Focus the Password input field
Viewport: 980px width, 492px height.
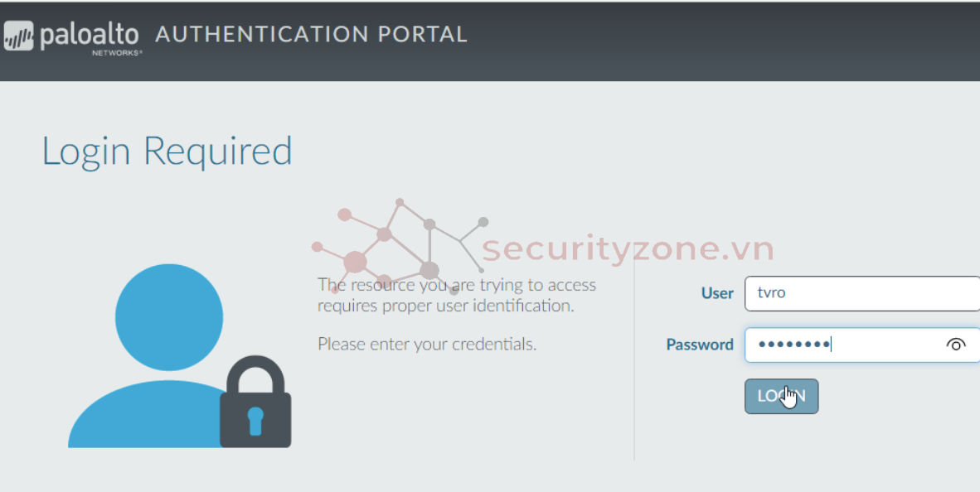click(x=842, y=345)
